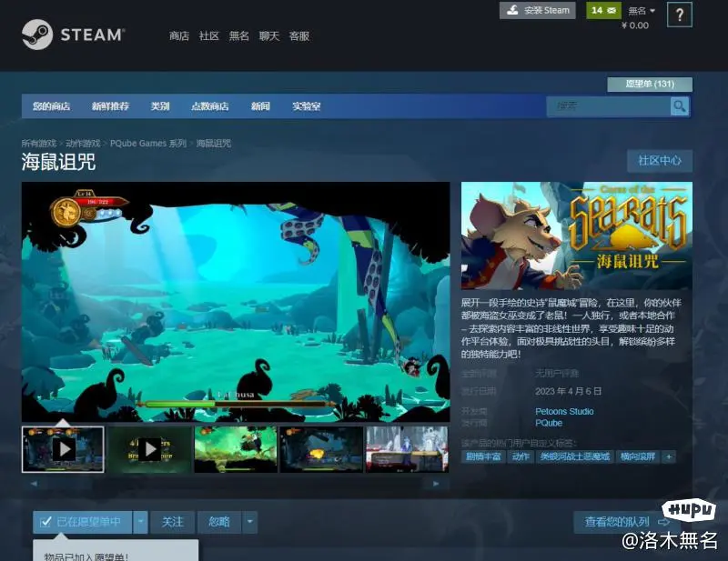Image resolution: width=728 pixels, height=561 pixels.
Task: Click the magnifier search icon
Action: tap(680, 106)
